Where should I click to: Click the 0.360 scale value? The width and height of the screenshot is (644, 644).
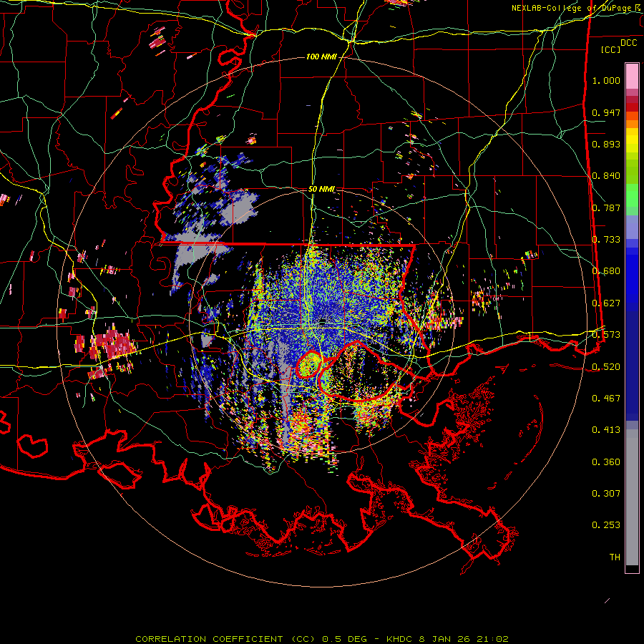tap(606, 462)
